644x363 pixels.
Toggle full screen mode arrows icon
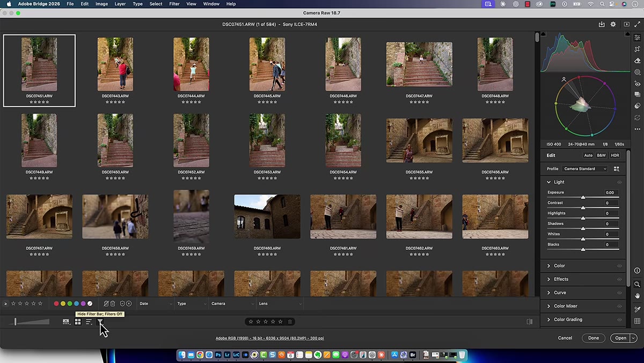coord(638,24)
